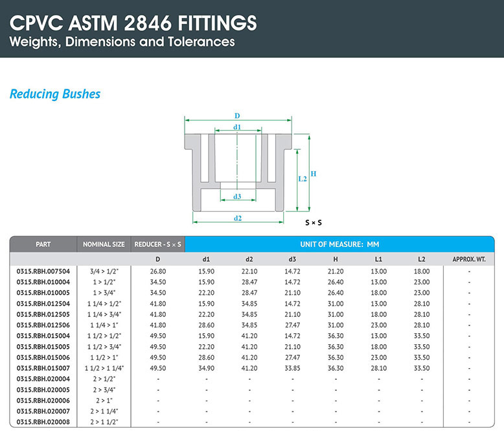Screen dimensions: 504x431
Task: Click the S × S label beside diagram
Action: (x=314, y=222)
